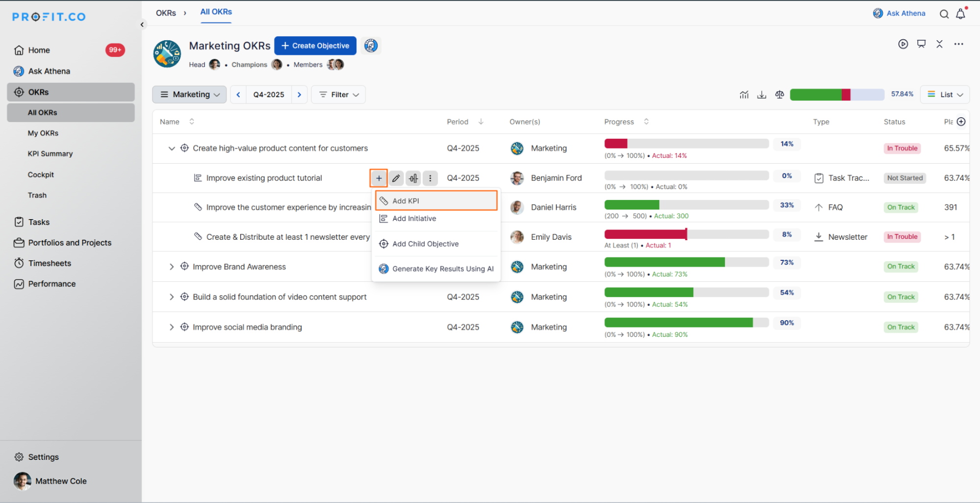980x503 pixels.
Task: Click the Newsletter type cell
Action: click(841, 237)
